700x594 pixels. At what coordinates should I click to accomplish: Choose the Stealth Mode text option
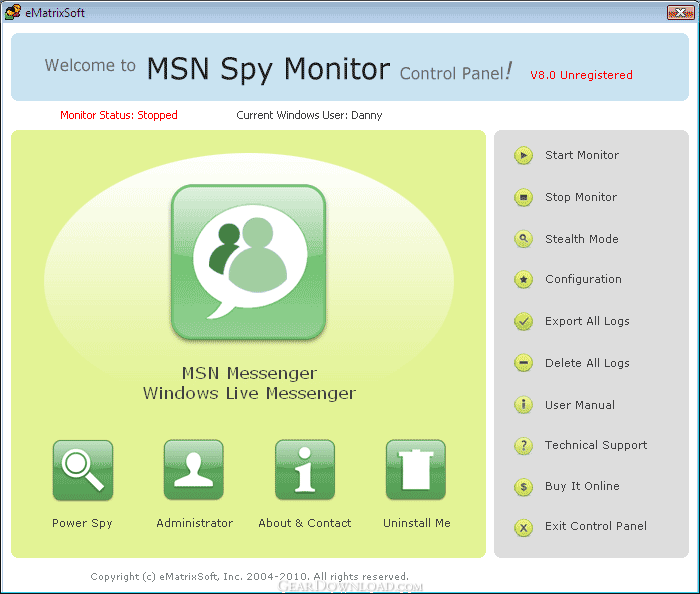click(582, 239)
